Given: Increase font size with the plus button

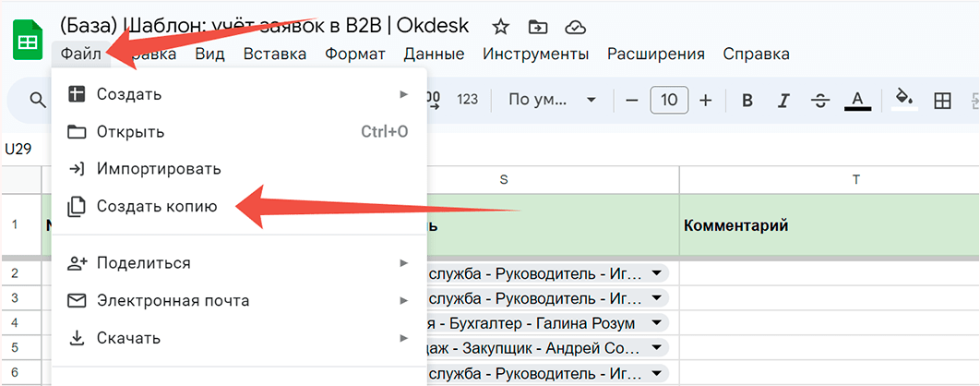Looking at the screenshot, I should coord(706,100).
